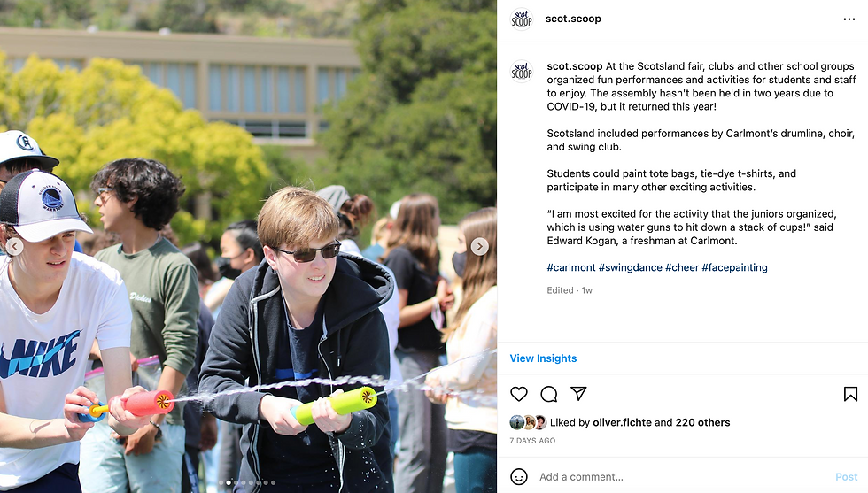Open oliver.fichte's profile from likes
This screenshot has height=493, width=868.
pyautogui.click(x=622, y=423)
